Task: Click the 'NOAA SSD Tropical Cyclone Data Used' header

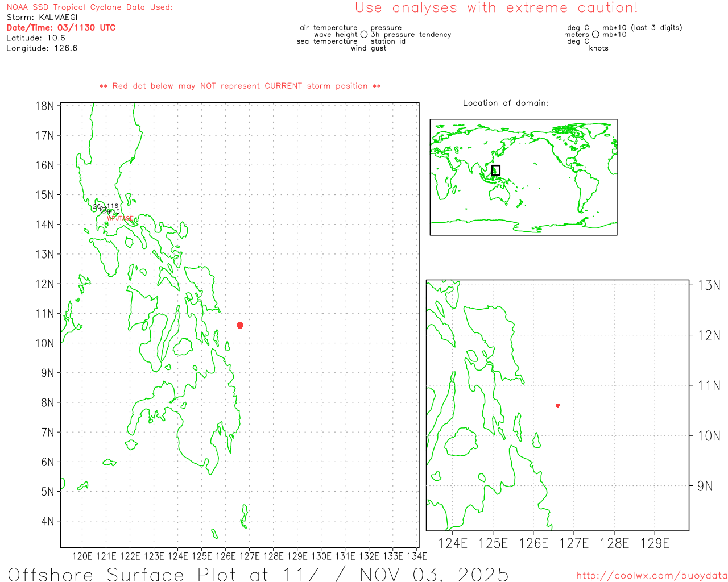Action: click(89, 7)
